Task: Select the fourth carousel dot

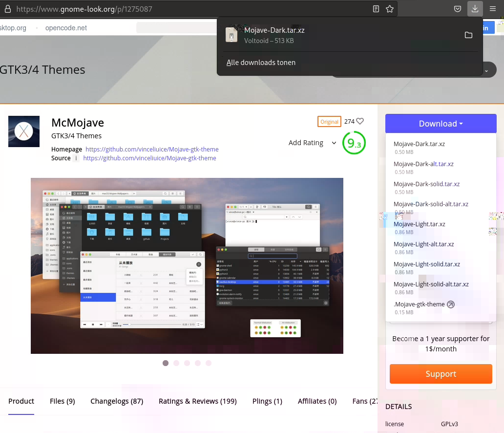Action: pyautogui.click(x=198, y=363)
